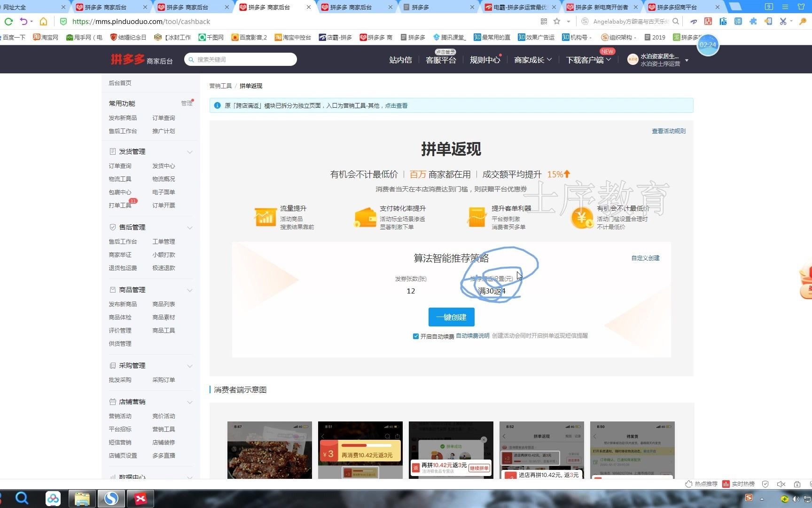
Task: Open system volume speaker in tray
Action: (x=796, y=499)
